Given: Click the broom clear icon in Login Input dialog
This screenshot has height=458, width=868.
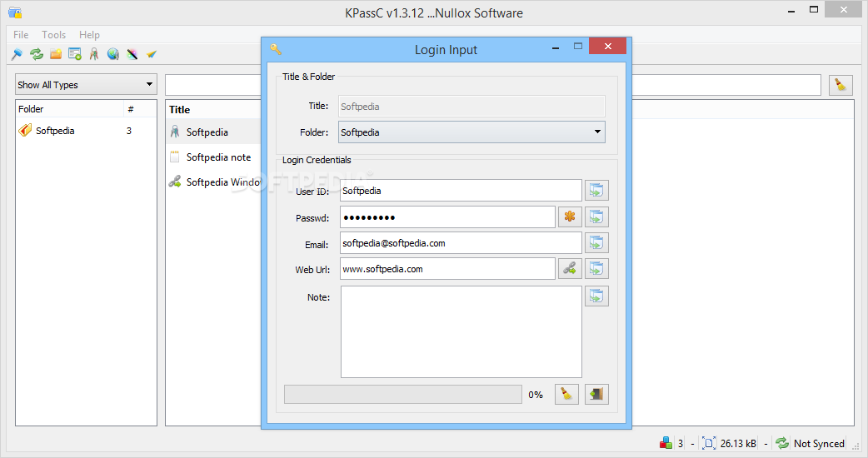Looking at the screenshot, I should (x=566, y=395).
